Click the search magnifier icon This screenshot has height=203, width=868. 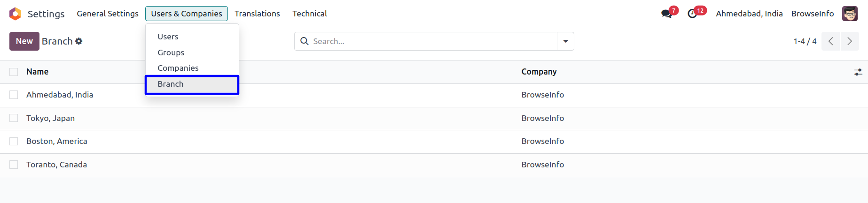tap(305, 41)
